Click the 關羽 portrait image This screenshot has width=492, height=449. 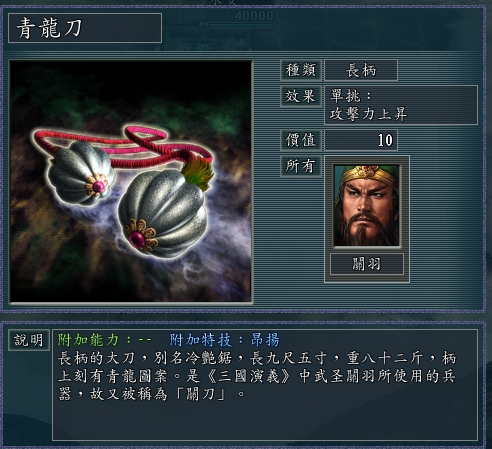pos(367,205)
